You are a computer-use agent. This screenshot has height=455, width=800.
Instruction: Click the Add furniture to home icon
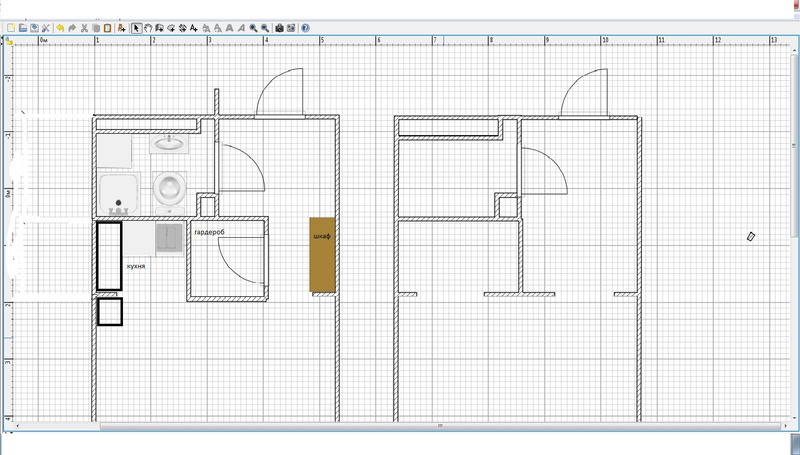(x=121, y=28)
